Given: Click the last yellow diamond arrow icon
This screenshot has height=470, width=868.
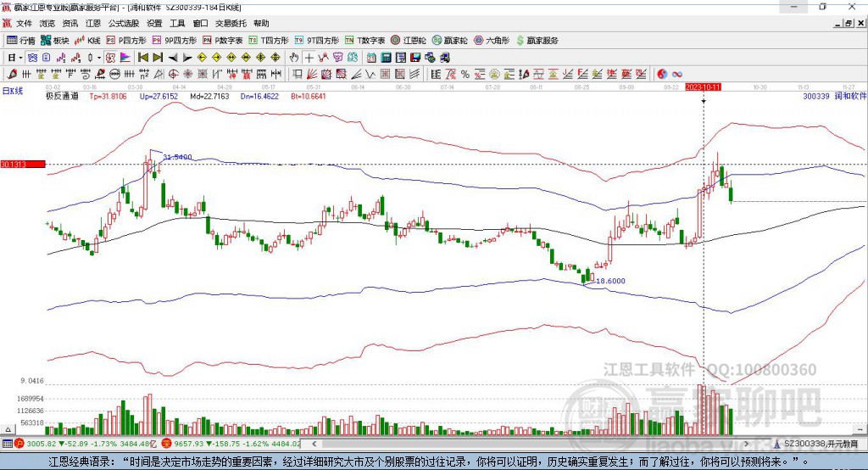Looking at the screenshot, I should [275, 58].
